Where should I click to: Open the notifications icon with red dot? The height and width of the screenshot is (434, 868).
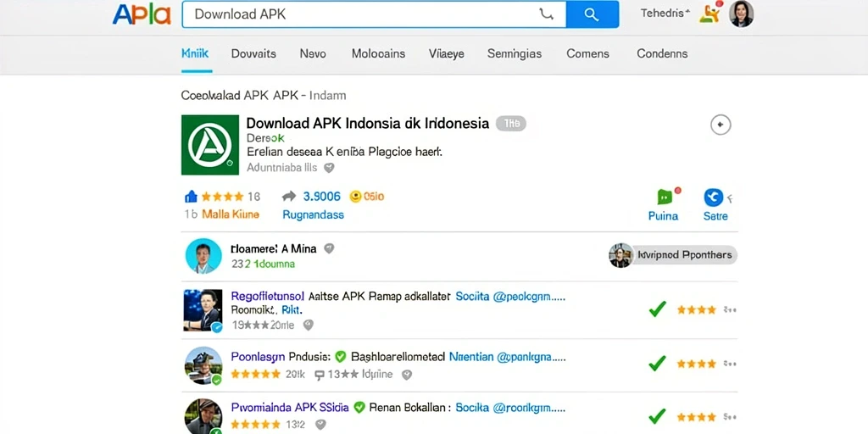point(711,13)
